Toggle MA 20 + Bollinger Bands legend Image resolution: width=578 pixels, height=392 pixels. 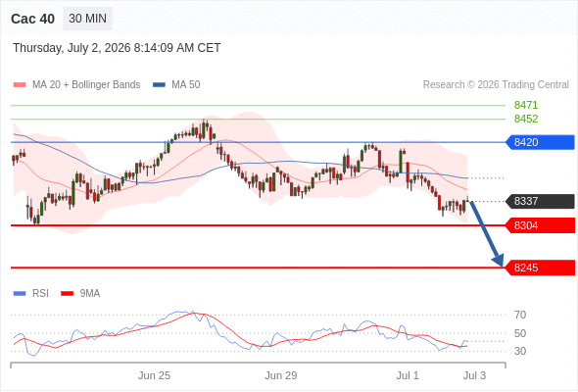pyautogui.click(x=76, y=85)
